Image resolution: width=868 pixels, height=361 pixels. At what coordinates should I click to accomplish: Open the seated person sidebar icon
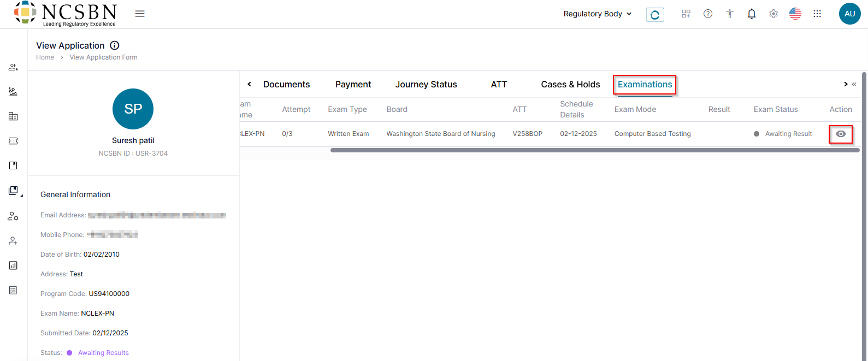13,92
